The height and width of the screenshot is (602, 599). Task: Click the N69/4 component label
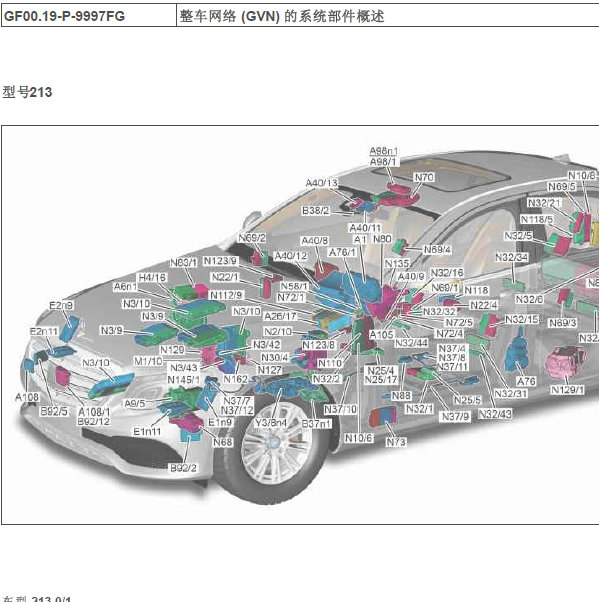point(437,250)
